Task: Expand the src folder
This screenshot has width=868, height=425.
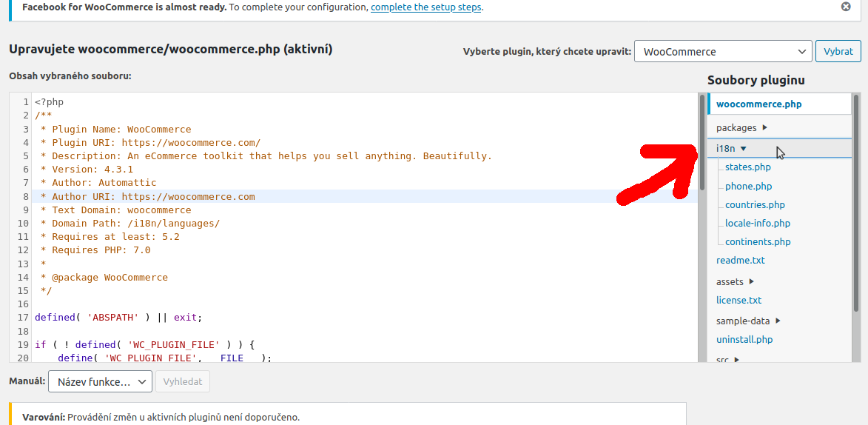Action: click(728, 360)
